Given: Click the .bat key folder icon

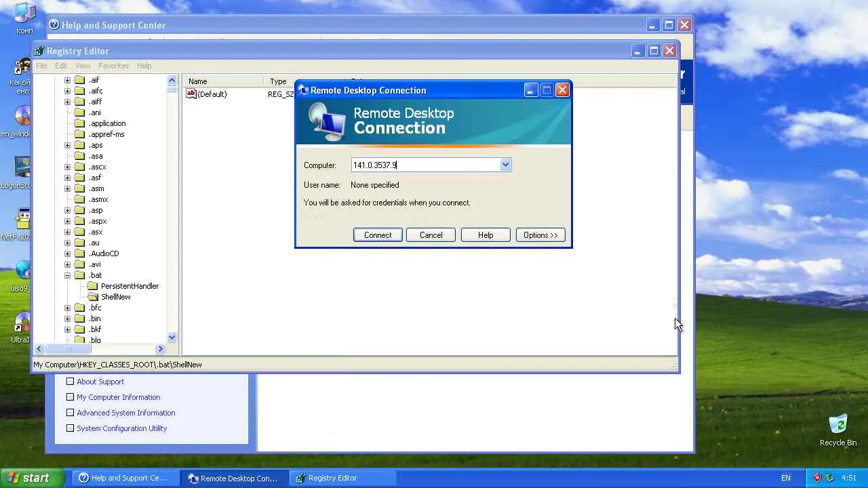Looking at the screenshot, I should pyautogui.click(x=80, y=275).
